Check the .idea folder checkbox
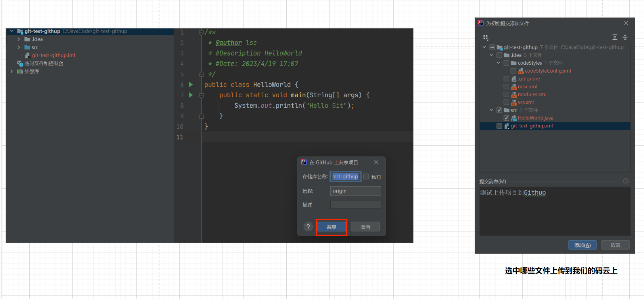The height and width of the screenshot is (299, 644). coord(499,55)
